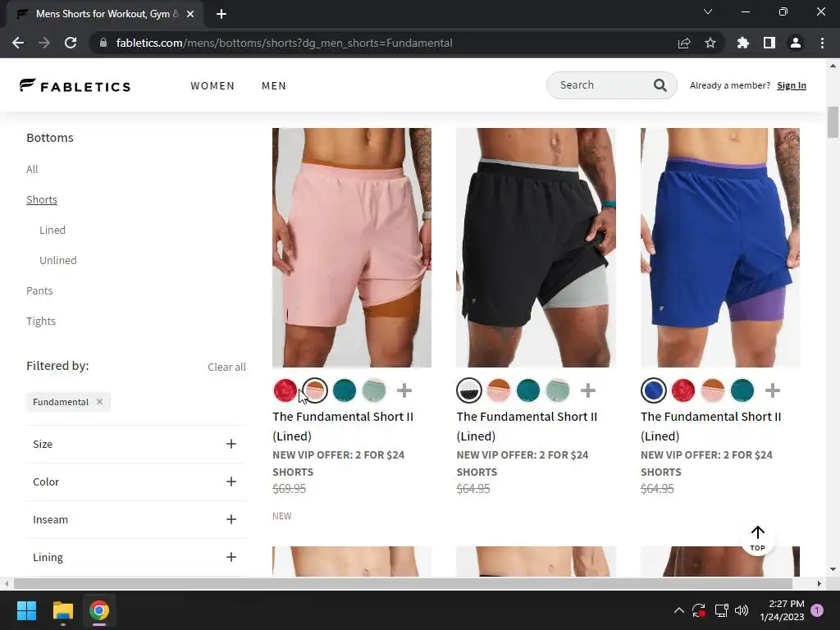Select teal swatch on the black shorts
Viewport: 840px width, 630px height.
528,390
